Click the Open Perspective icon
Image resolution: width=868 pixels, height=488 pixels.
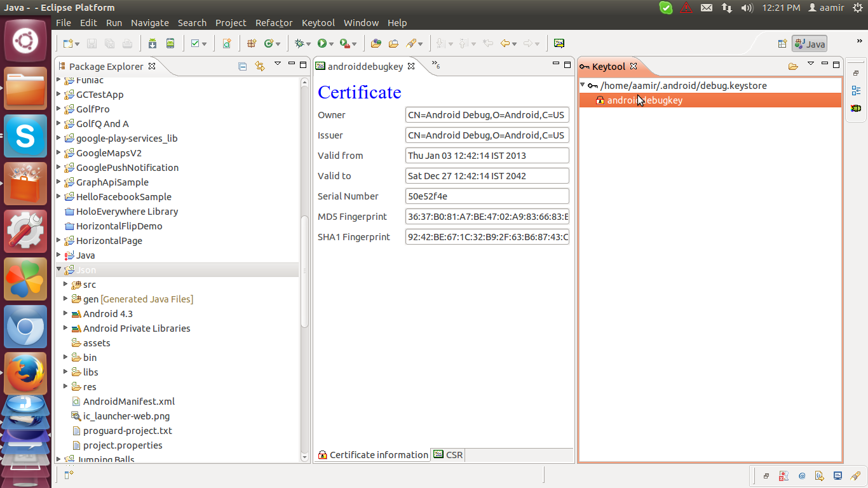tap(782, 44)
